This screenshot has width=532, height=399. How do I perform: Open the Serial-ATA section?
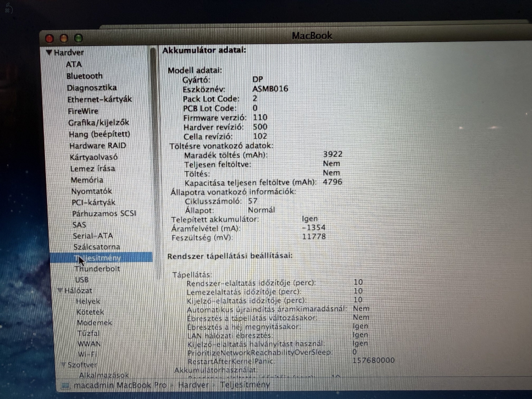94,236
